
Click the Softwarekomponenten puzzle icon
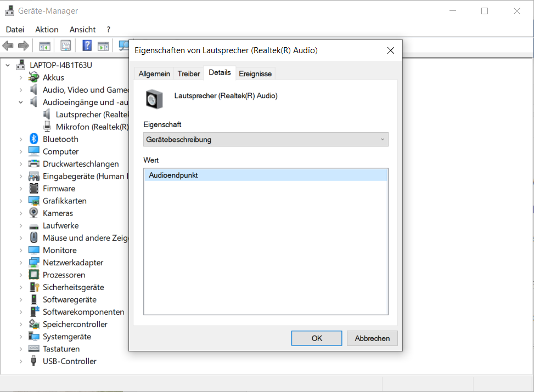tap(35, 311)
